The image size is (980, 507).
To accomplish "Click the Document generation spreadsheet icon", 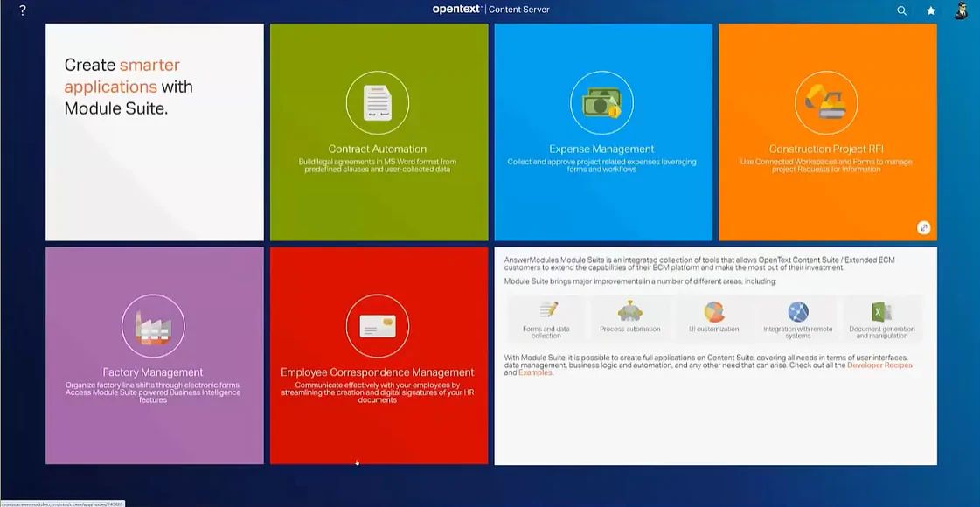I will (881, 311).
